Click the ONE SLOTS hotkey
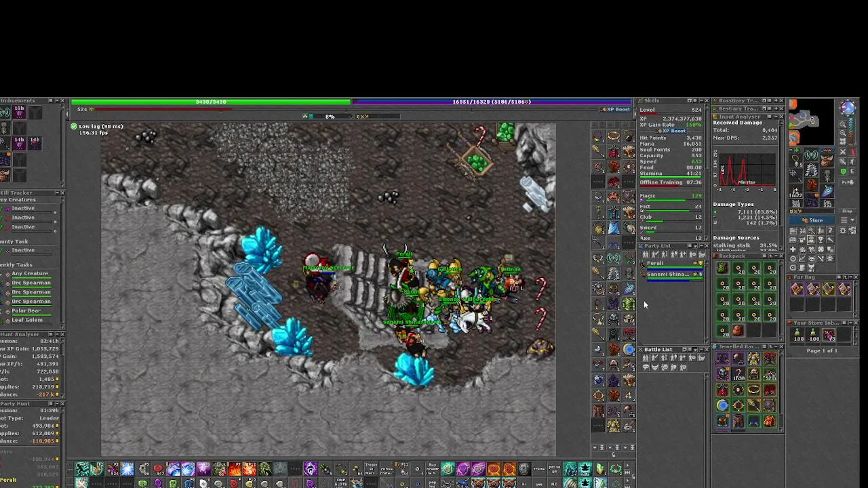The image size is (868, 488). point(341,483)
